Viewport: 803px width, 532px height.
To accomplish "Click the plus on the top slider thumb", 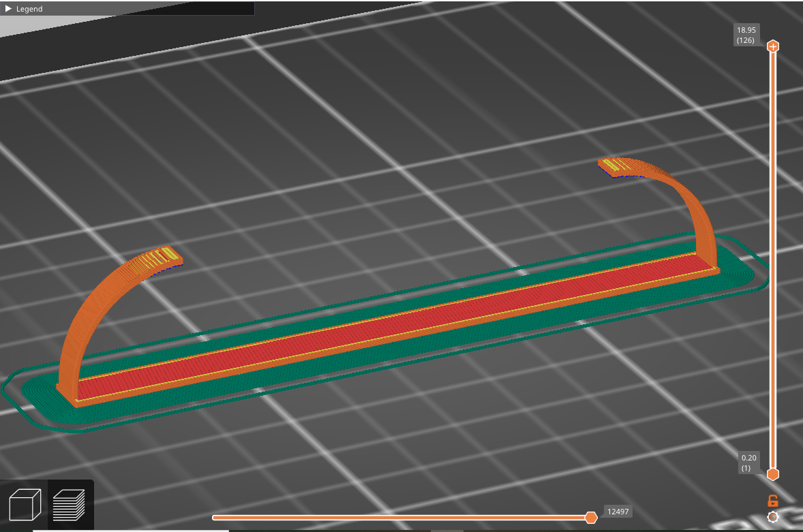I will tap(772, 46).
